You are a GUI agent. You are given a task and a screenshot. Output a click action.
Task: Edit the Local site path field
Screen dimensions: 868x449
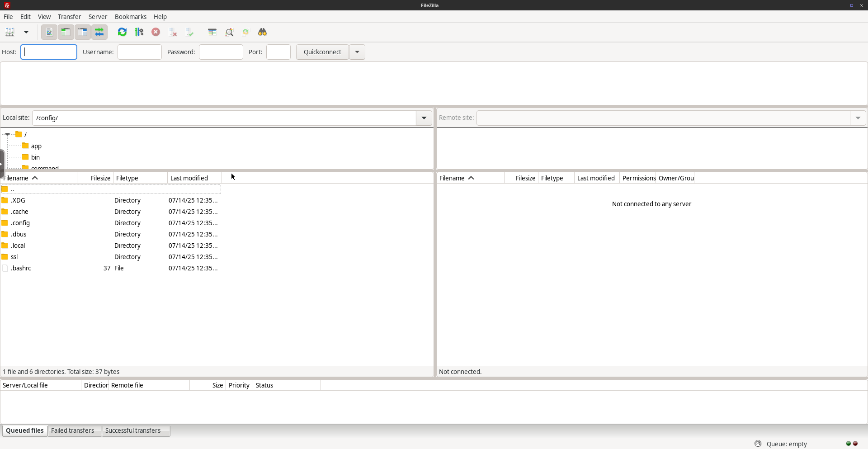[224, 118]
